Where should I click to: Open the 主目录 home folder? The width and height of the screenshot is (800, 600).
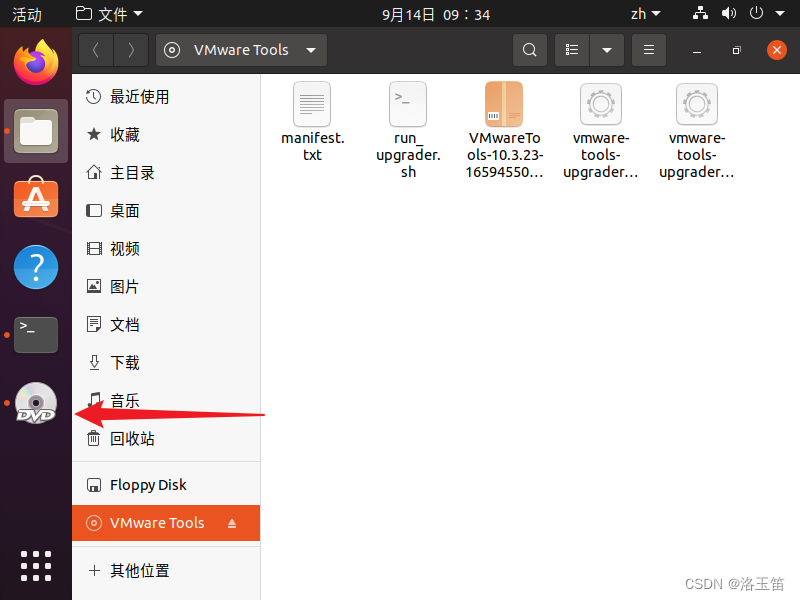(x=166, y=172)
